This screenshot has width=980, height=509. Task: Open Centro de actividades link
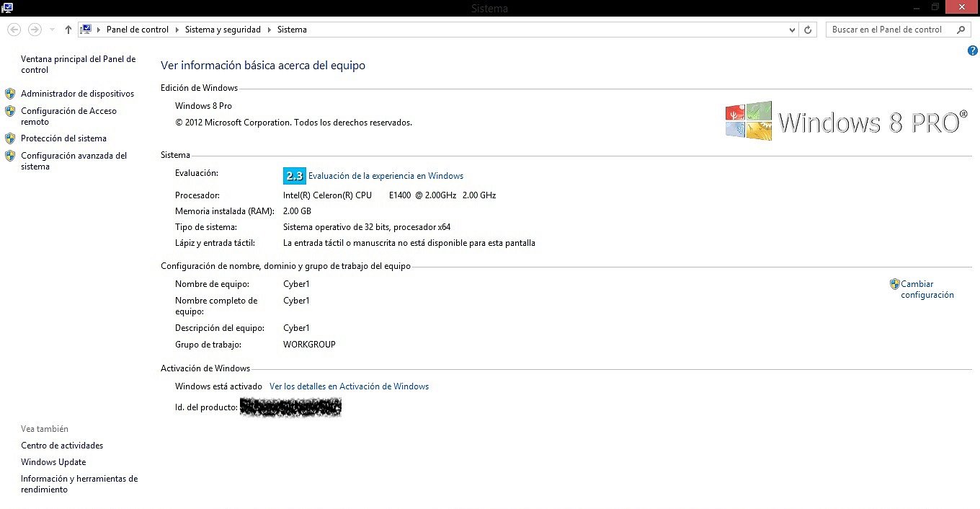(x=62, y=446)
